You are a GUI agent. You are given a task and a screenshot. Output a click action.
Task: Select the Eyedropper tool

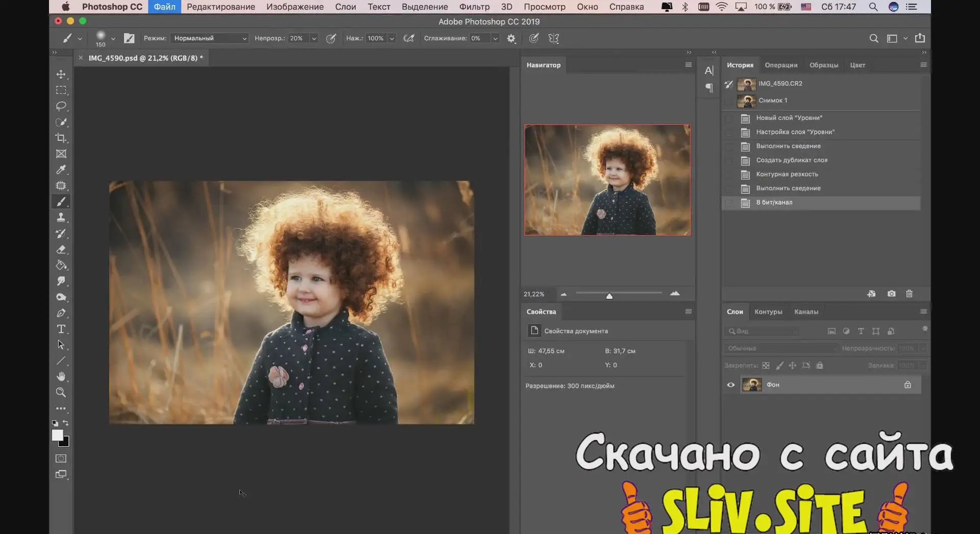(x=61, y=169)
